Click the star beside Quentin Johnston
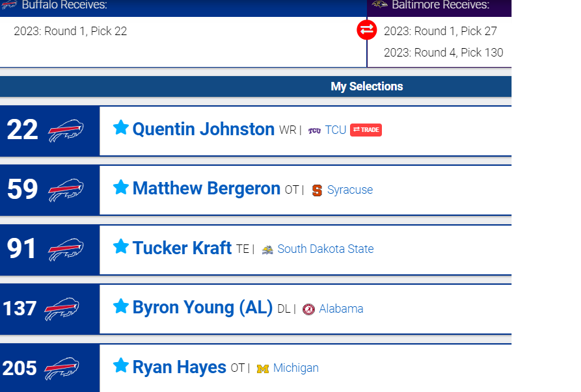This screenshot has width=581, height=392. (121, 127)
